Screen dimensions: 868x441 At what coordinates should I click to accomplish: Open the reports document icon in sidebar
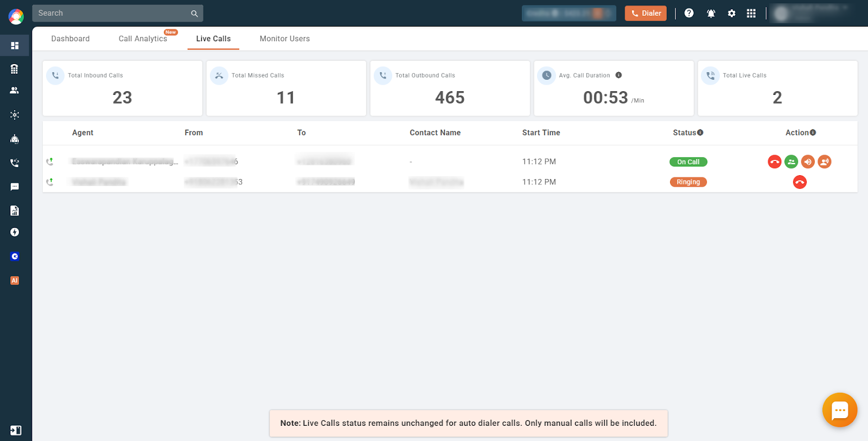point(15,210)
